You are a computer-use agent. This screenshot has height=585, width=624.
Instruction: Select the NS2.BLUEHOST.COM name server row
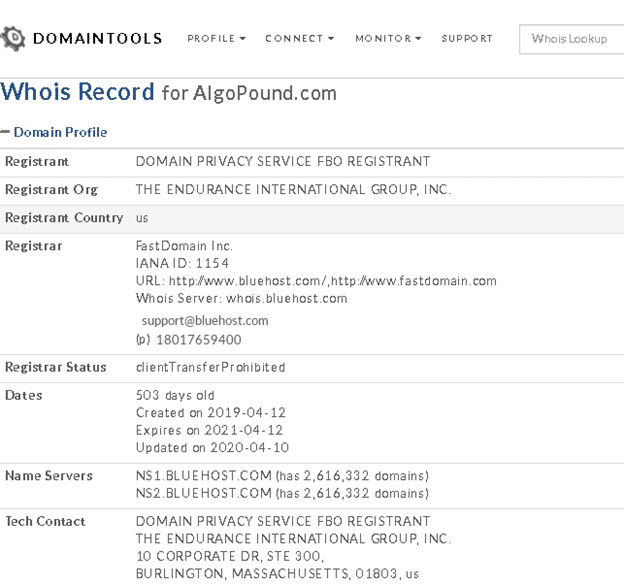pyautogui.click(x=282, y=493)
